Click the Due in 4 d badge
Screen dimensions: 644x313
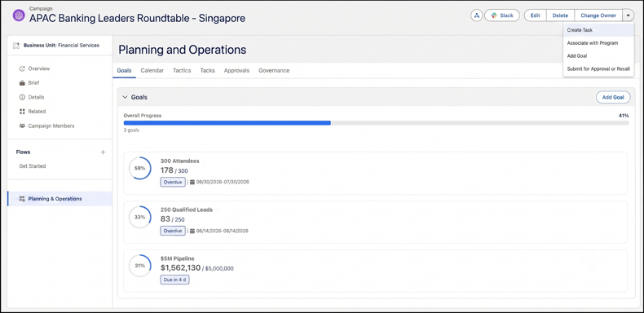174,280
